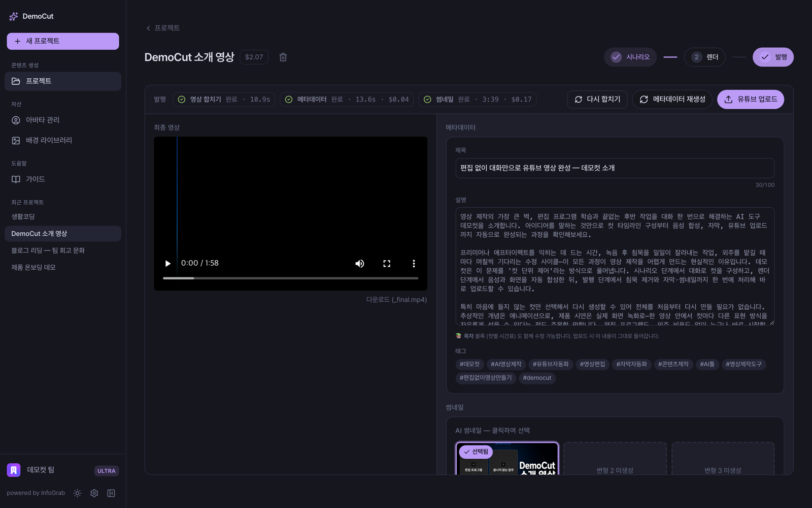The height and width of the screenshot is (508, 812).
Task: Generate thumbnail 변형 3 미생성
Action: (x=723, y=458)
